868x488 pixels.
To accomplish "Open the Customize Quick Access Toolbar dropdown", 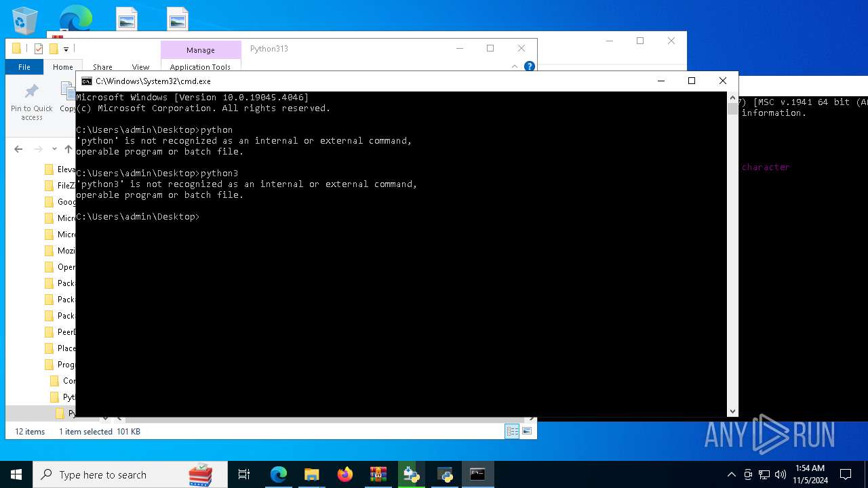I will (x=66, y=49).
